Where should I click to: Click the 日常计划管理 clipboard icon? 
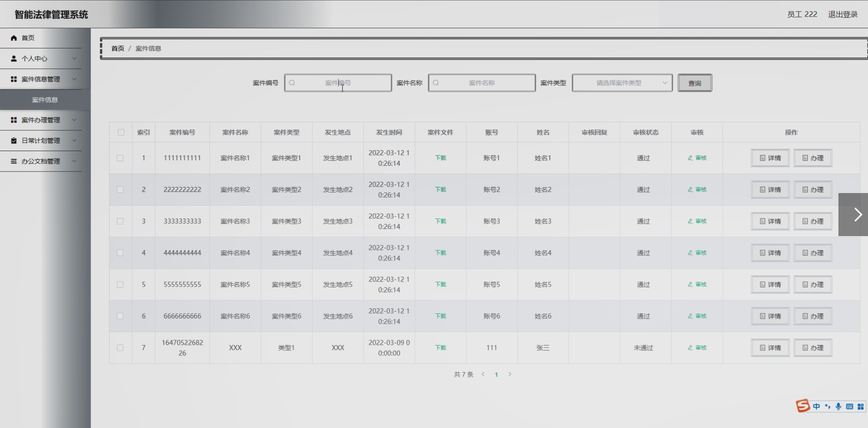[14, 141]
